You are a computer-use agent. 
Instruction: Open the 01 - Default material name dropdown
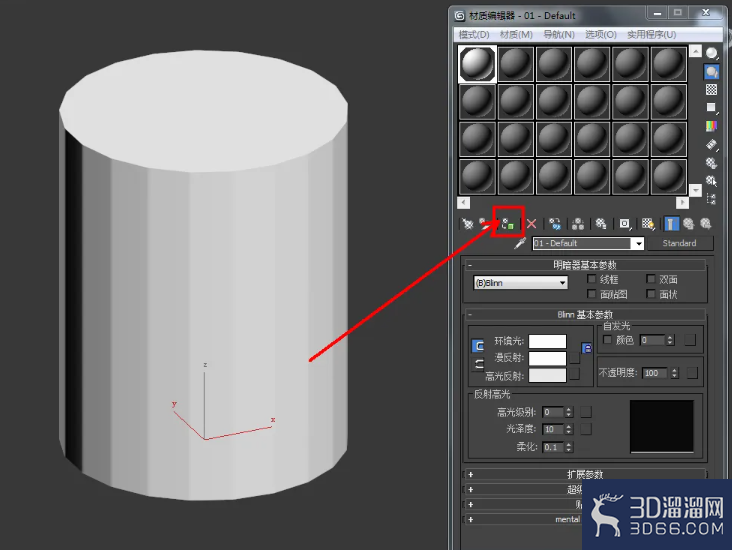[x=638, y=243]
